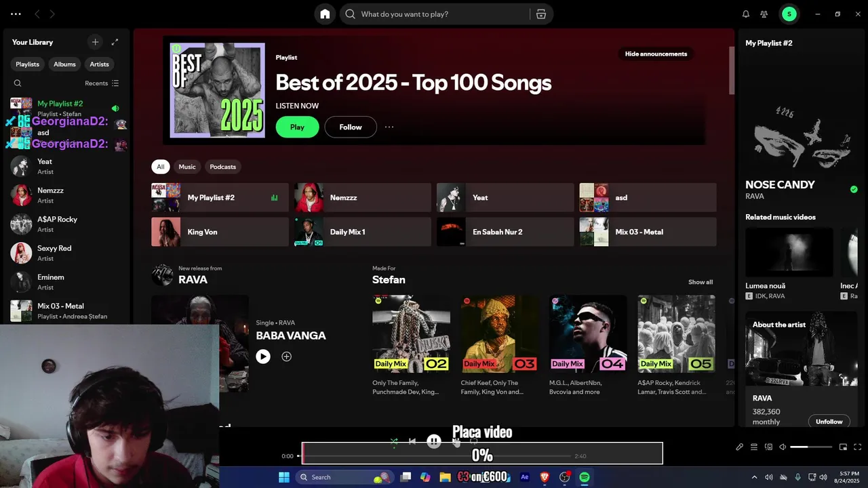Open Friend Activity icon in top bar
This screenshot has width=868, height=488.
tap(764, 14)
